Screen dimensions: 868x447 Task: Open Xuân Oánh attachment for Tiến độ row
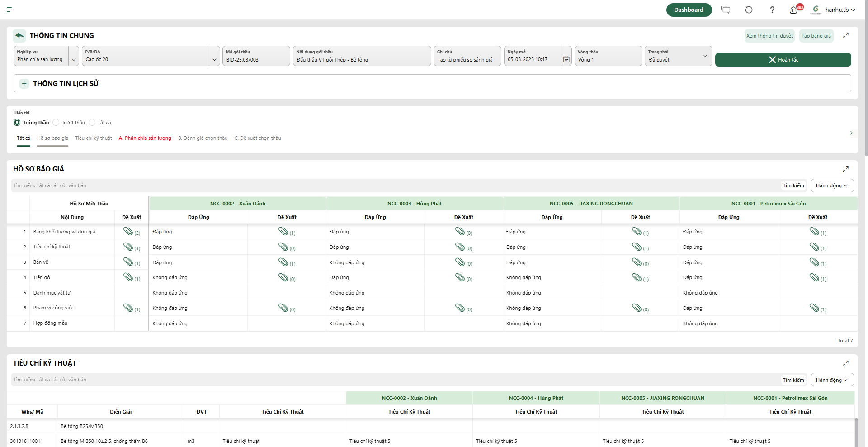pyautogui.click(x=283, y=277)
